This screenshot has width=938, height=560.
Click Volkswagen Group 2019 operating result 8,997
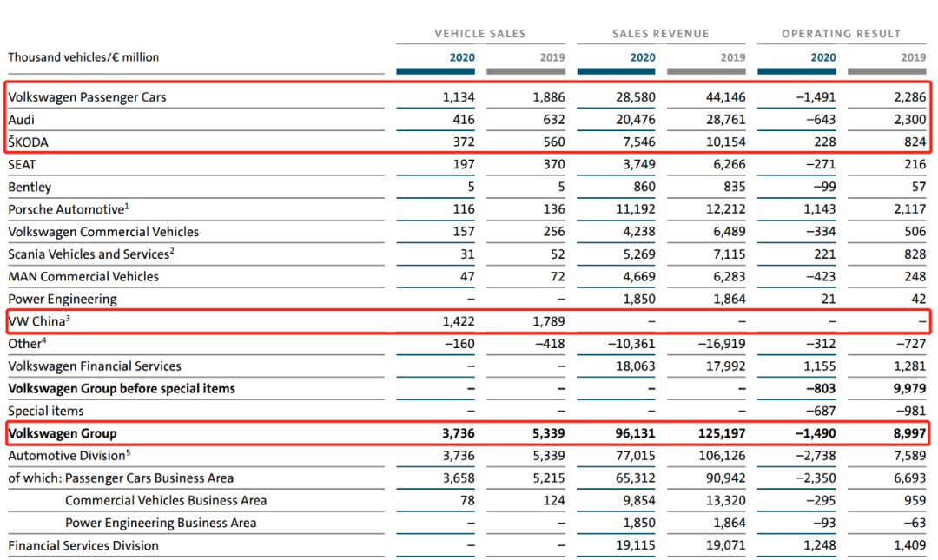(x=910, y=433)
